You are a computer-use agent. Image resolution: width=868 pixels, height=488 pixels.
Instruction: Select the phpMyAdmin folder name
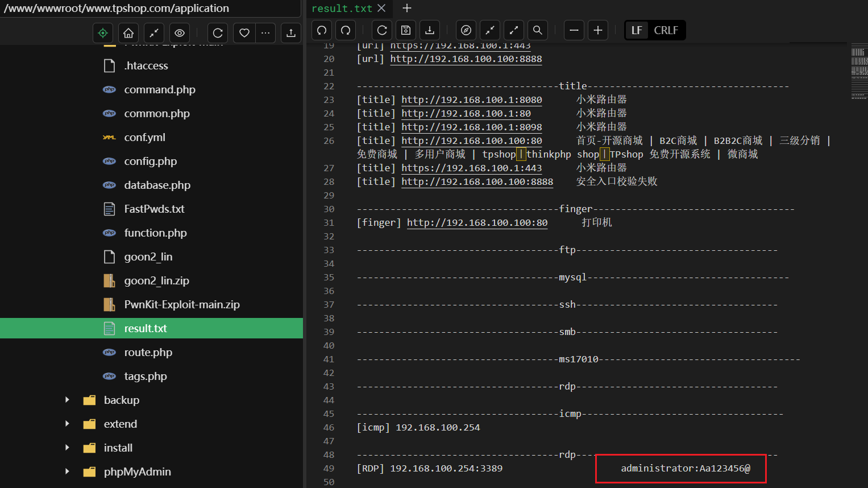(138, 472)
